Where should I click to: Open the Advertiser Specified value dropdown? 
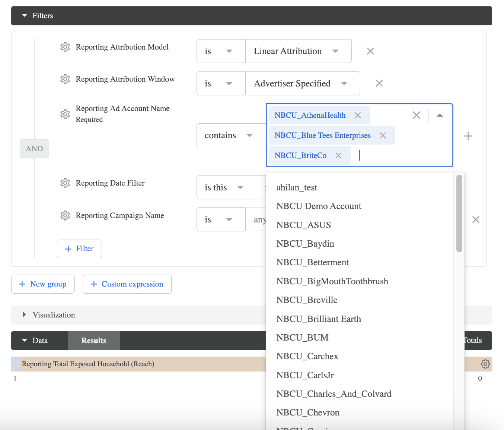click(x=303, y=83)
